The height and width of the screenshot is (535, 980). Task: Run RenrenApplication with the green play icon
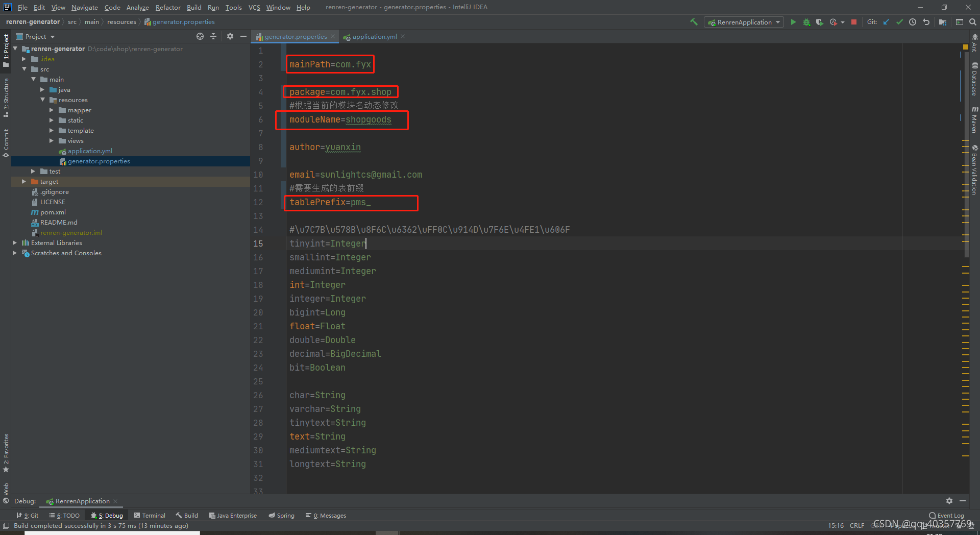(x=793, y=22)
